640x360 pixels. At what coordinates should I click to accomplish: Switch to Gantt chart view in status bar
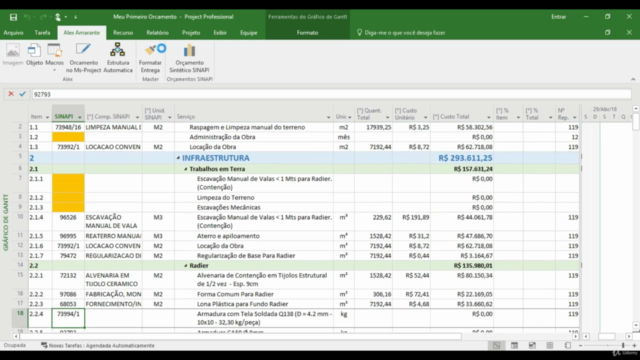tap(496, 345)
